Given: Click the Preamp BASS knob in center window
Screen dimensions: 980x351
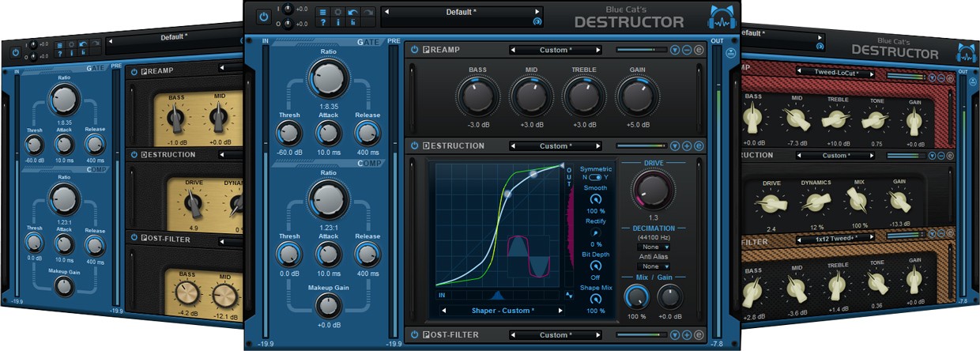Looking at the screenshot, I should 478,96.
